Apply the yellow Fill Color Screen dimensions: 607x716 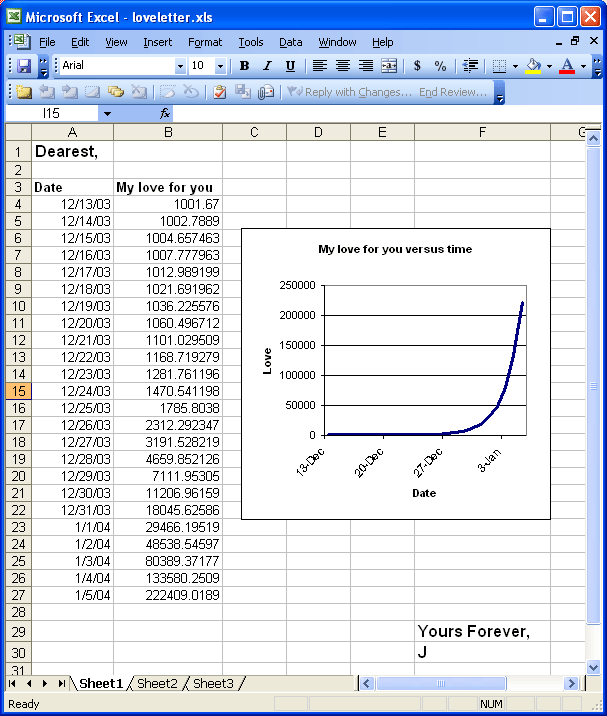tap(534, 66)
